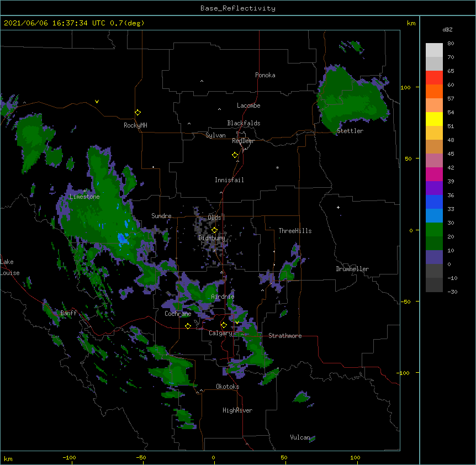Select the yellow diamond marker between Olds and Didsbury
This screenshot has height=465, width=476.
pos(214,230)
